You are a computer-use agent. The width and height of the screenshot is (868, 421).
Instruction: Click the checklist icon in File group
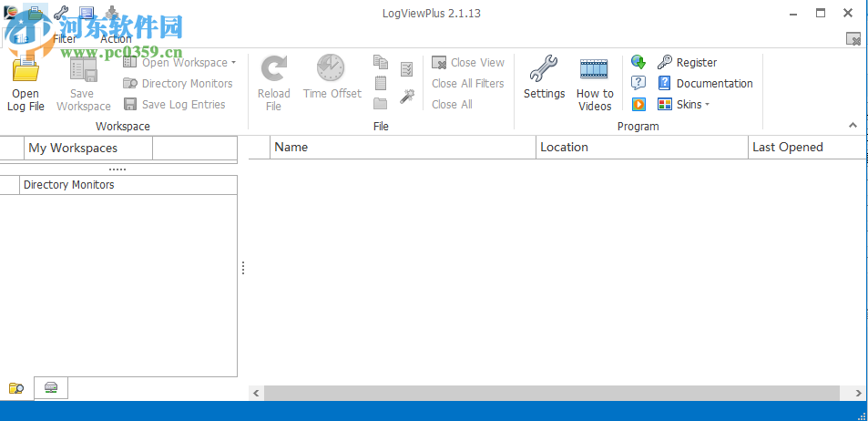point(407,68)
